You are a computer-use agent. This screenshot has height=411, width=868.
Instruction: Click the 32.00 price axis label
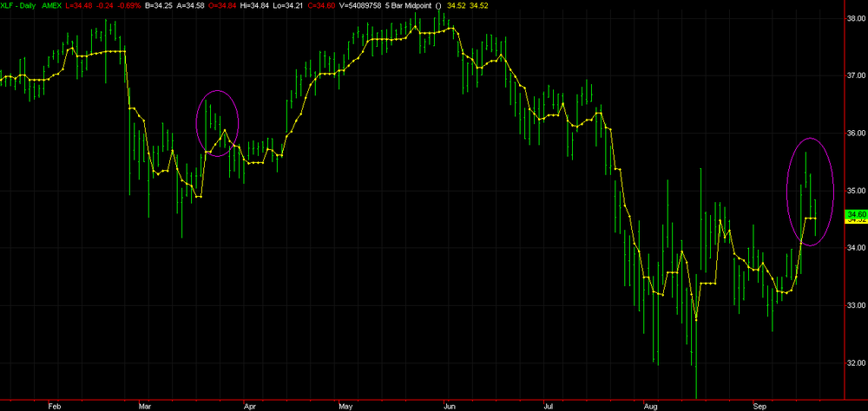pos(857,362)
